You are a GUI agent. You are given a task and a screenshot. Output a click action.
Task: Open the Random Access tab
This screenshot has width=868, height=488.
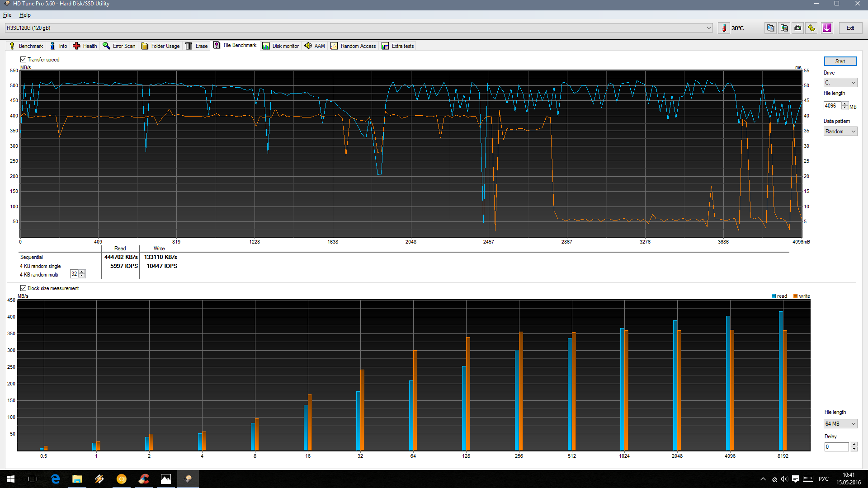353,46
